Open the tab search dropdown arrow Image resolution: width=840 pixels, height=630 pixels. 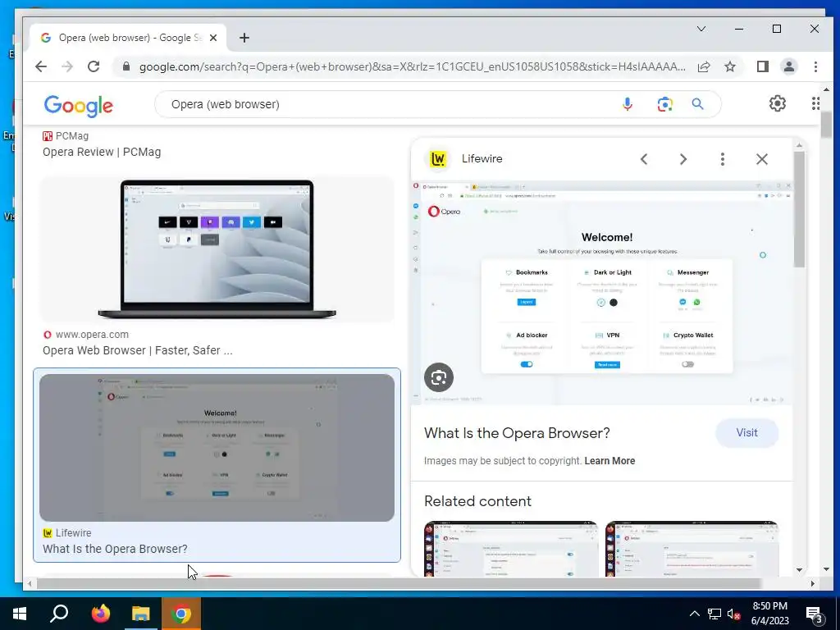701,29
